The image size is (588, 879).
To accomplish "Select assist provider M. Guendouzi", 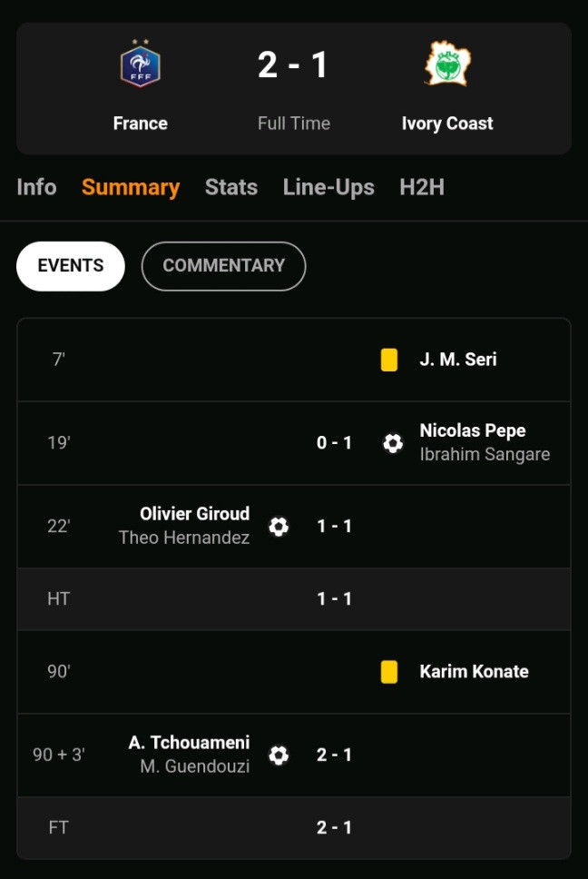I will 195,766.
